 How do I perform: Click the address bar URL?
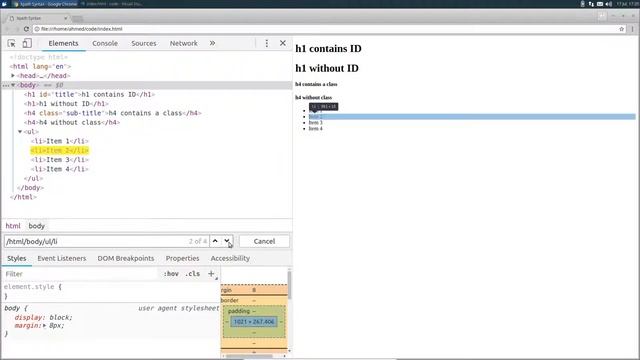tap(82, 29)
